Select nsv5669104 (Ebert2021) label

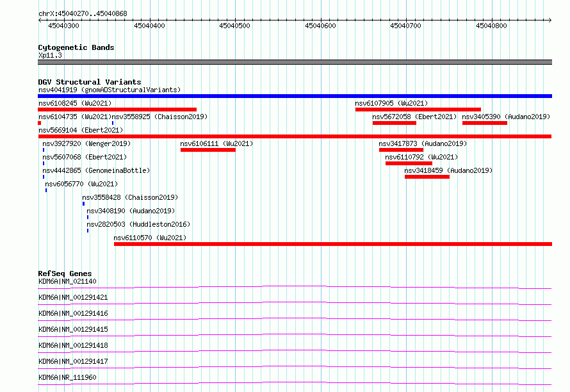tap(81, 130)
